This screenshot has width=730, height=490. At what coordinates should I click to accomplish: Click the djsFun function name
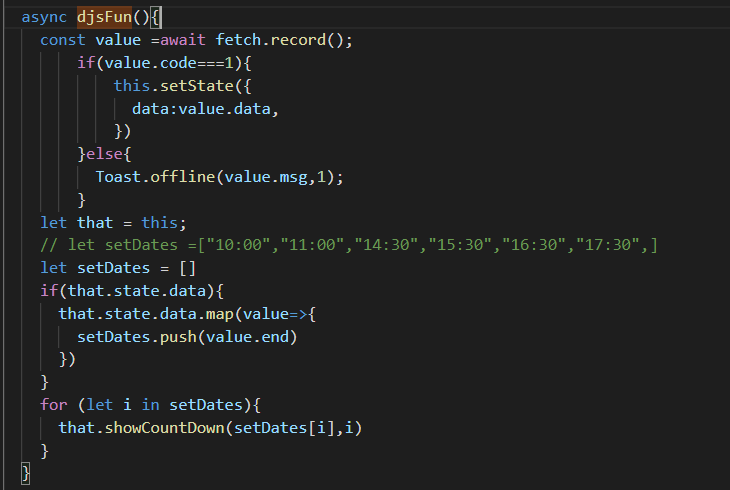(x=104, y=17)
